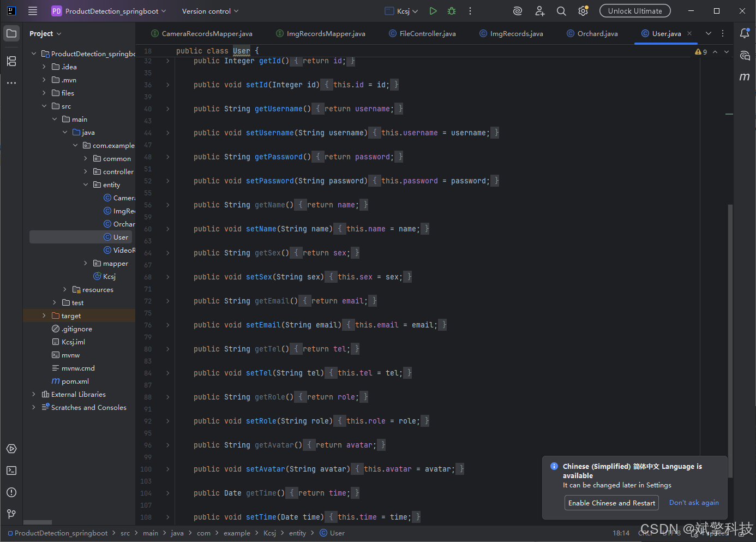Open the Structure tool window icon

coord(11,61)
